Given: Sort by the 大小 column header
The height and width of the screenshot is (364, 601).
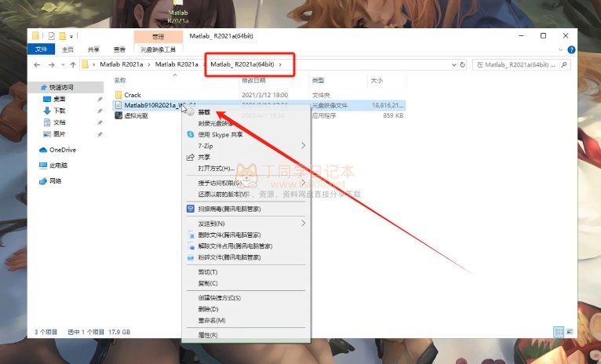Looking at the screenshot, I should (x=377, y=81).
